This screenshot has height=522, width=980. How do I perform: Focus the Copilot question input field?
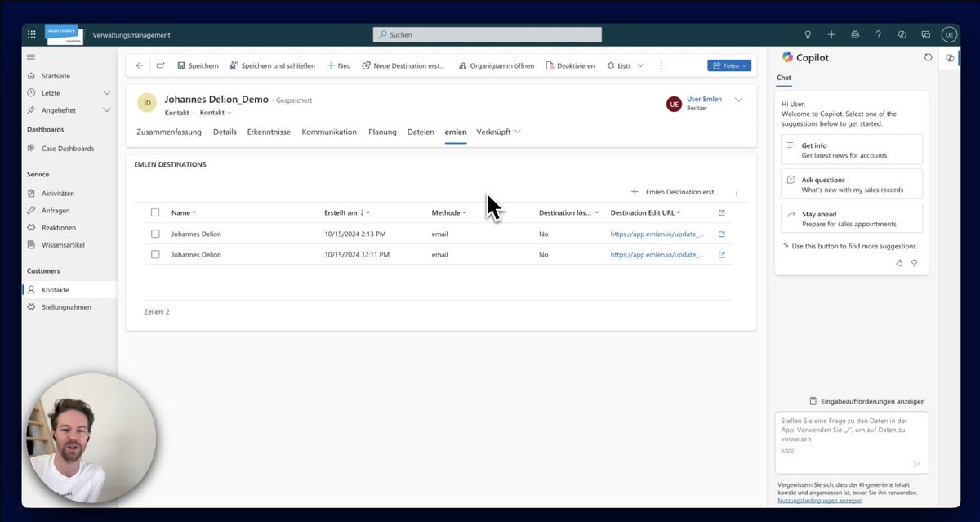[x=852, y=443]
